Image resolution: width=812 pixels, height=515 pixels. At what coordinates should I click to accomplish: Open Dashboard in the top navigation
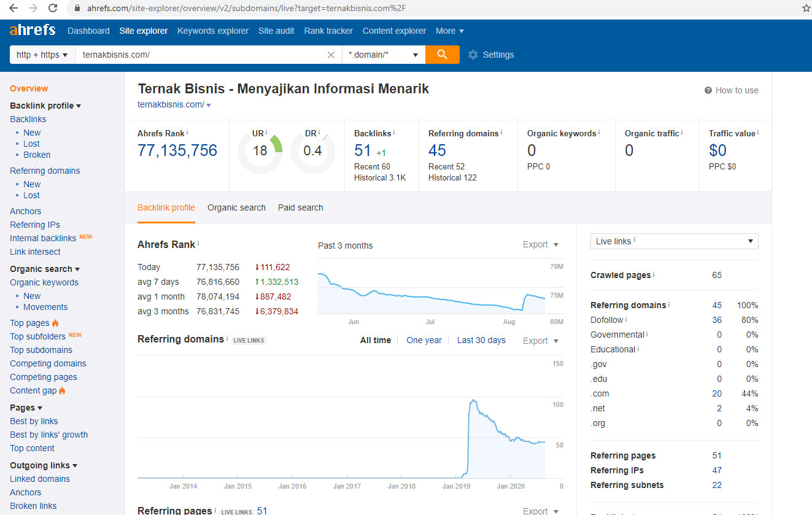pyautogui.click(x=88, y=31)
